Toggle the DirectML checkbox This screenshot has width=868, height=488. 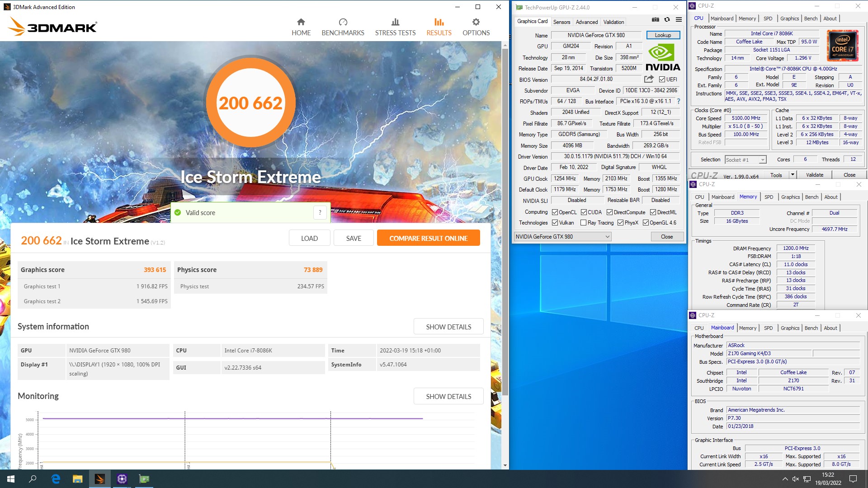653,212
